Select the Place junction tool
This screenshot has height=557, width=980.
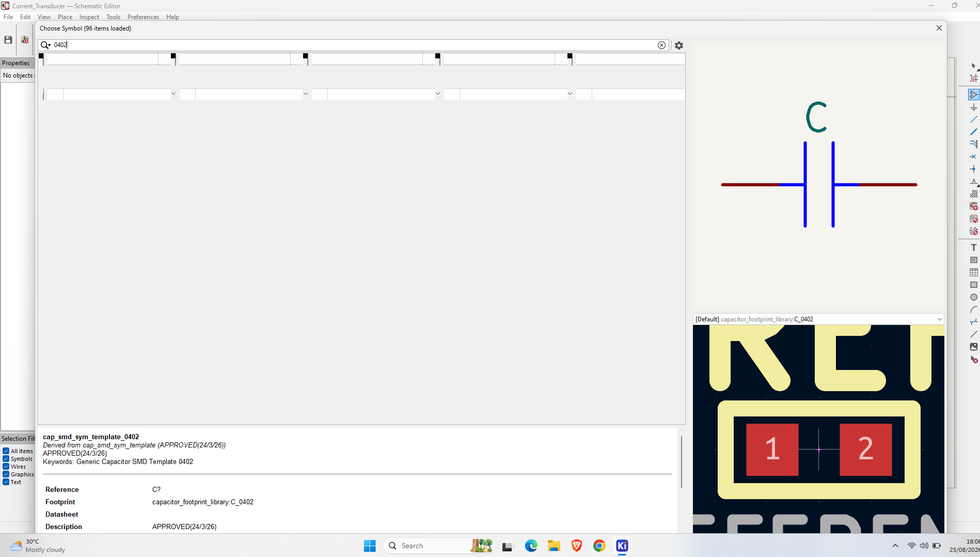click(x=973, y=169)
